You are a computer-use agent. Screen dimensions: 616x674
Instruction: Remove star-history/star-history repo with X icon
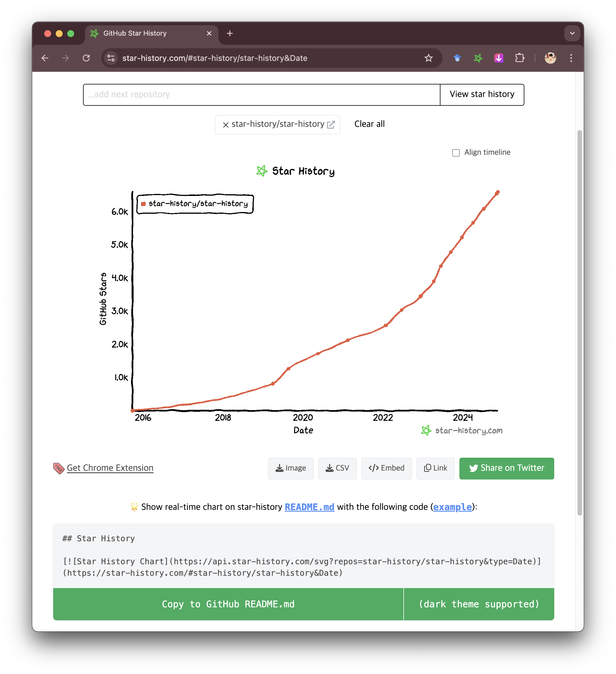point(226,125)
